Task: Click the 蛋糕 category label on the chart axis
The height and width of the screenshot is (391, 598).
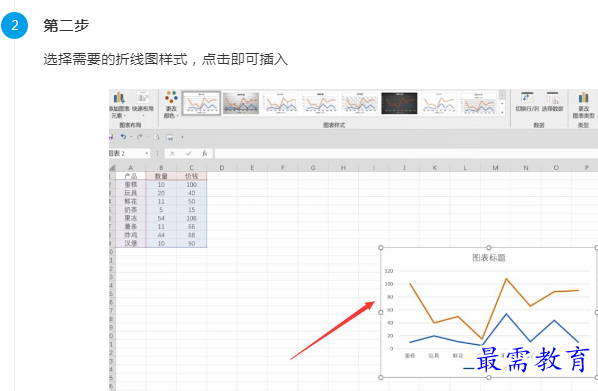Action: click(410, 356)
